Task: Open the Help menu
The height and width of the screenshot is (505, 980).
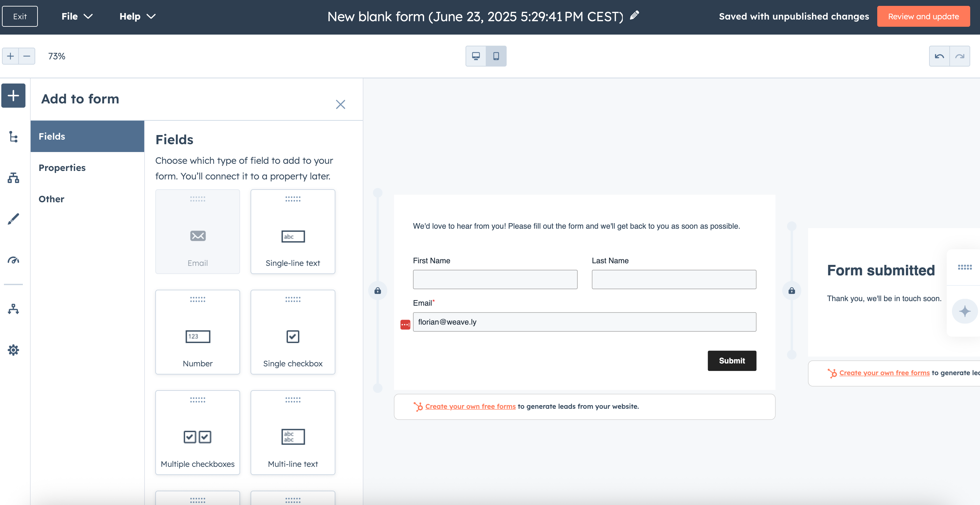Action: (137, 16)
